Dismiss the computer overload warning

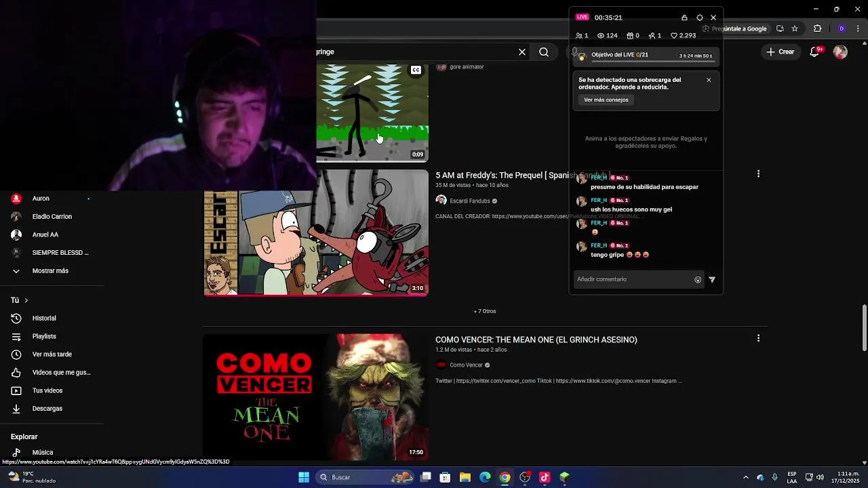[x=709, y=80]
